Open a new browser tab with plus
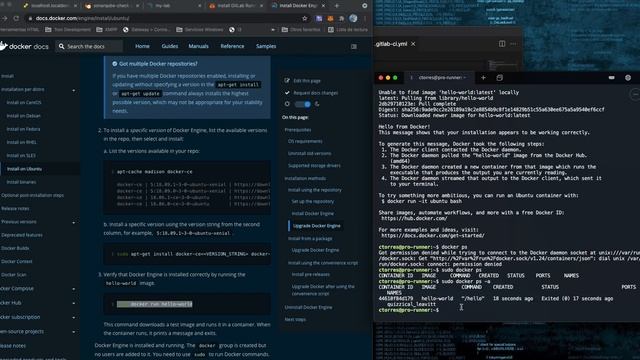This screenshot has width=640, height=360. click(x=337, y=6)
